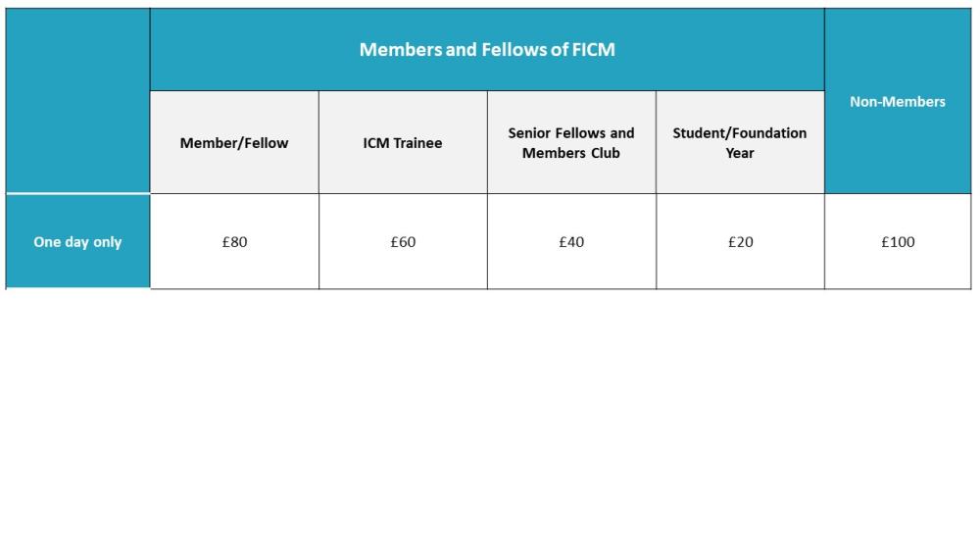980x552 pixels.
Task: Select the £100 Non-Members price cell
Action: [898, 242]
